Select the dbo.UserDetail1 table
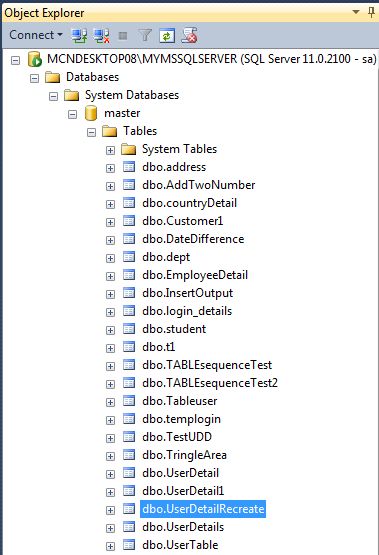The image size is (379, 555). click(183, 491)
